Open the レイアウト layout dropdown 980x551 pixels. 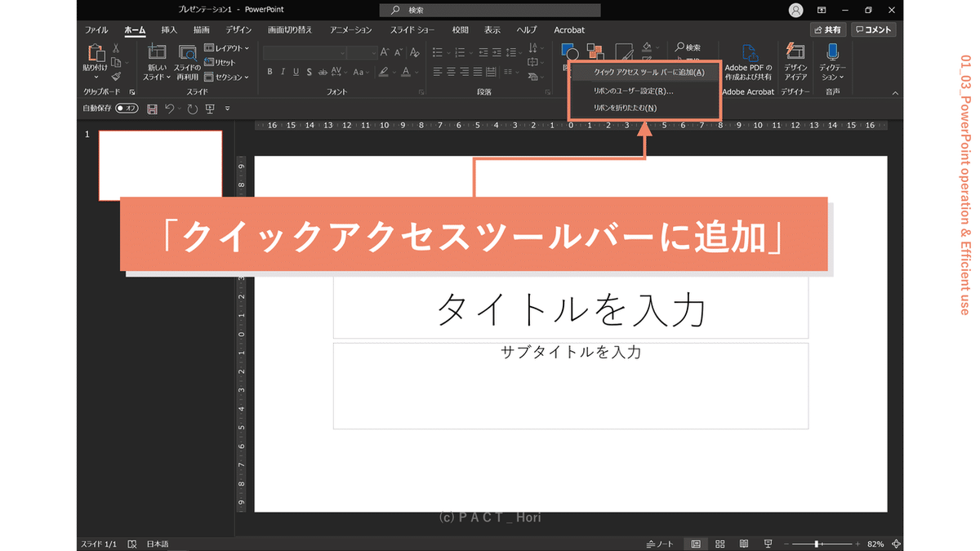pyautogui.click(x=225, y=48)
